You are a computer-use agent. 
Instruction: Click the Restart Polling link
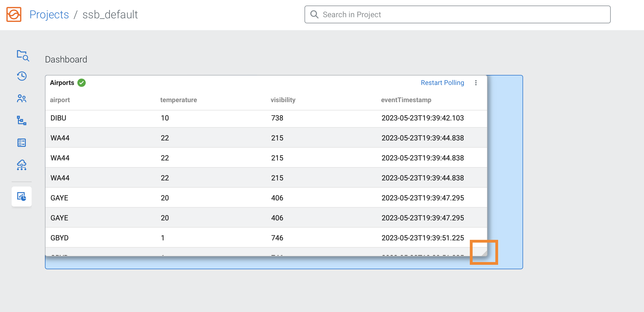pyautogui.click(x=442, y=82)
